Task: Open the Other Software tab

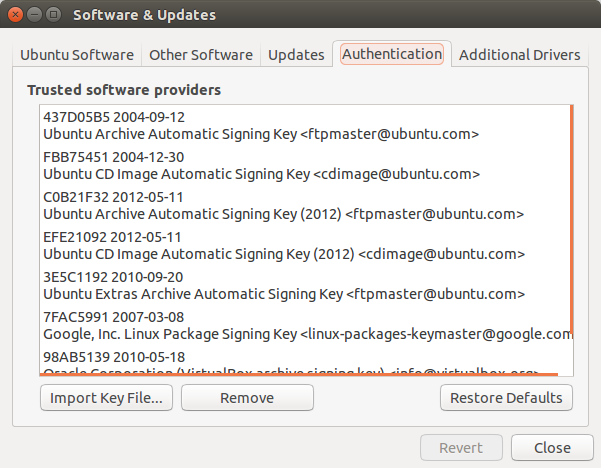Action: pyautogui.click(x=201, y=55)
